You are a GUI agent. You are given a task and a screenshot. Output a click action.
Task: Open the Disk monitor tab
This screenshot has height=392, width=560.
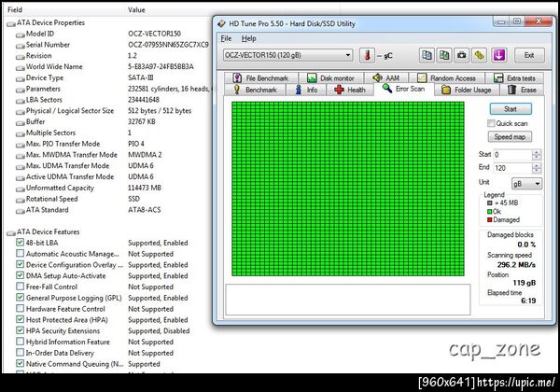330,77
